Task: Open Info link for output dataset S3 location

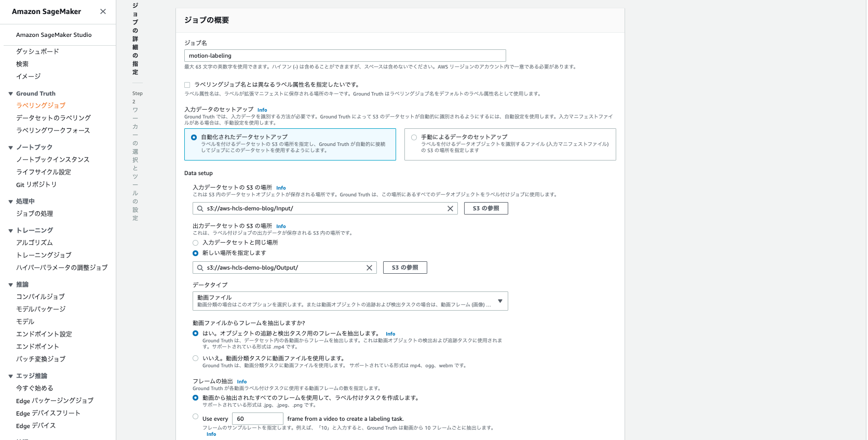Action: pyautogui.click(x=281, y=226)
